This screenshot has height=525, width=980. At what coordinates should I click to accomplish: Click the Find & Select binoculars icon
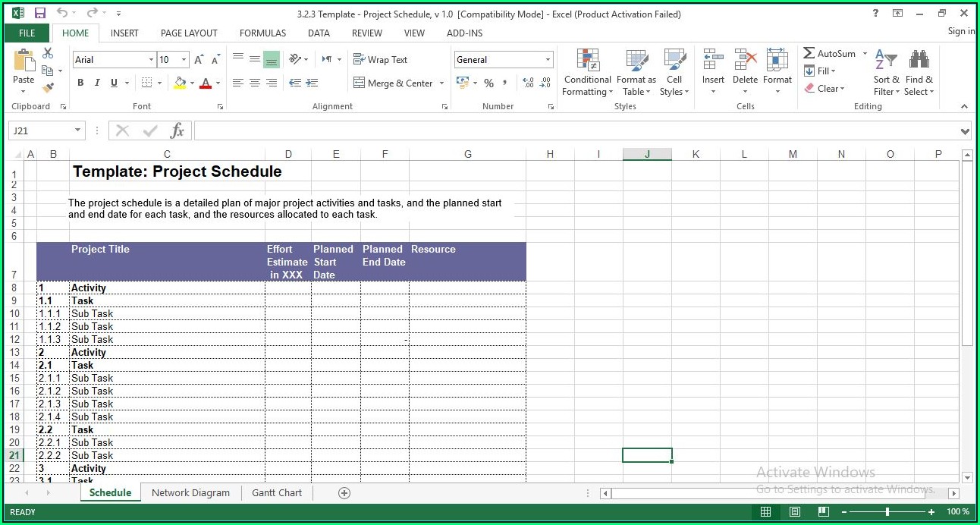(919, 61)
